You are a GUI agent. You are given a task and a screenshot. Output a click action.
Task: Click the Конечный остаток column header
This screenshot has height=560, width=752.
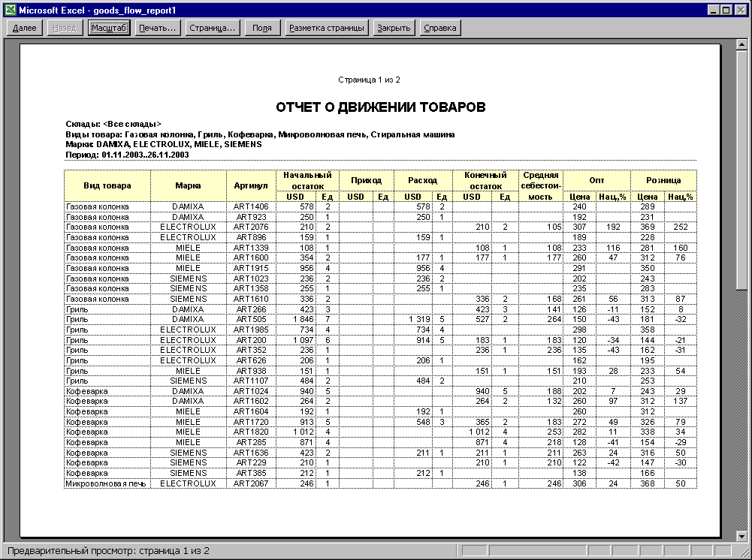click(485, 181)
